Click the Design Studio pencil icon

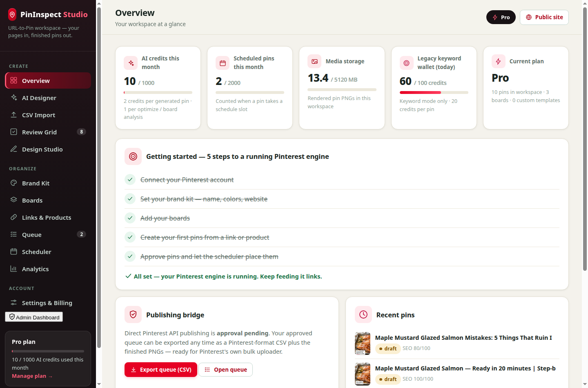click(14, 149)
